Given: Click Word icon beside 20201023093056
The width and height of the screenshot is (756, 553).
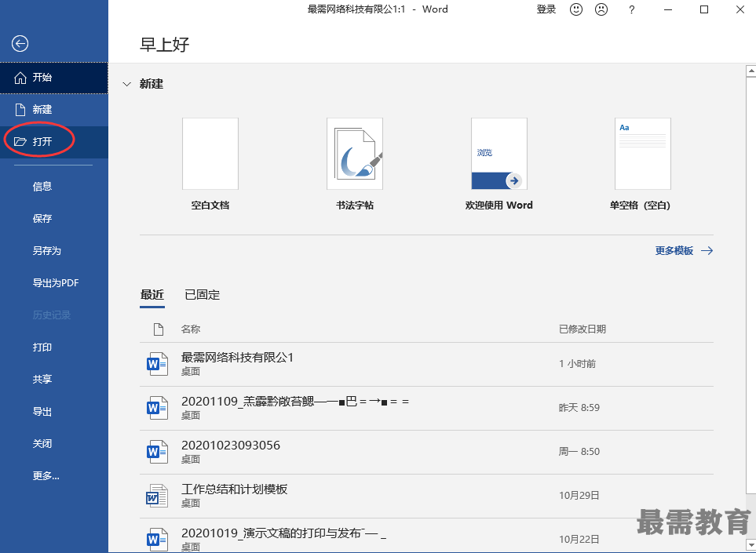Looking at the screenshot, I should click(157, 452).
